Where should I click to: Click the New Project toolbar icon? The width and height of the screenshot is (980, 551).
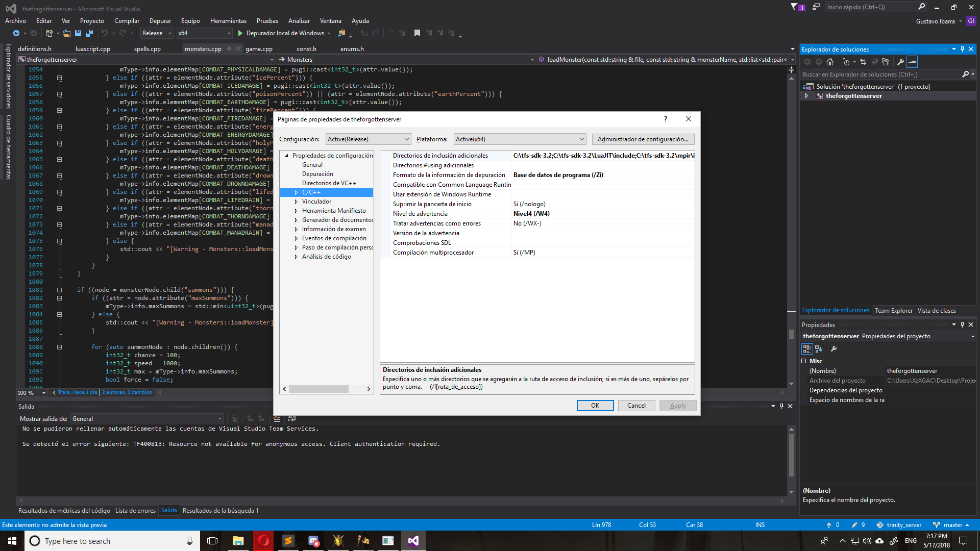(x=49, y=33)
